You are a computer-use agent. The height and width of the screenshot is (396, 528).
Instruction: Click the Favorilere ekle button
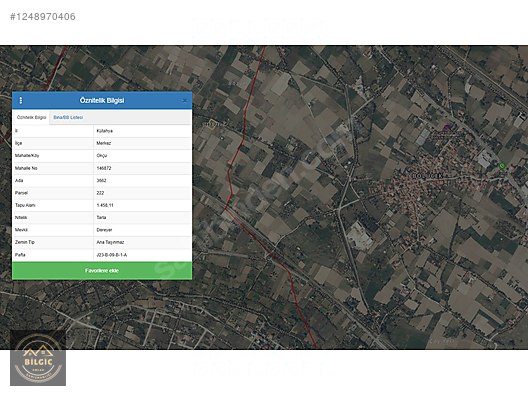pyautogui.click(x=102, y=271)
